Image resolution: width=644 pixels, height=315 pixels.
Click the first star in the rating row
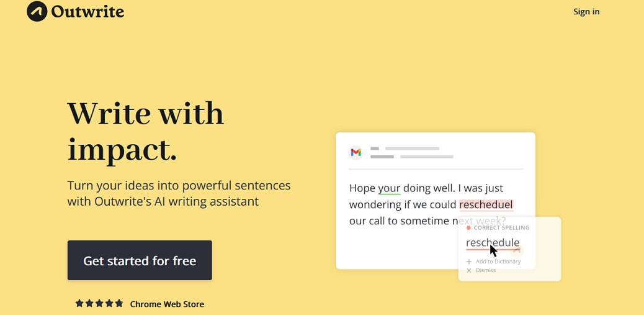tap(79, 303)
